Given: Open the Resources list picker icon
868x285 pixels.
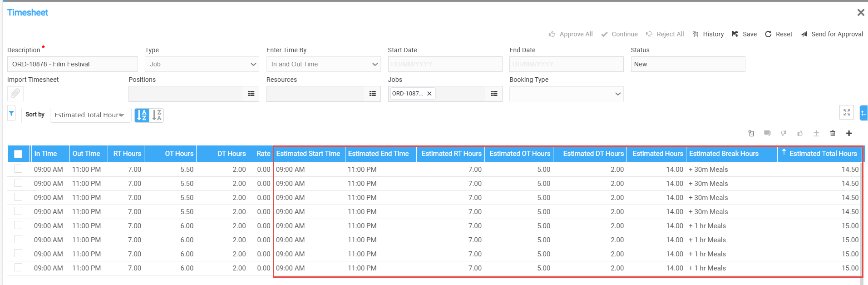Looking at the screenshot, I should point(372,94).
